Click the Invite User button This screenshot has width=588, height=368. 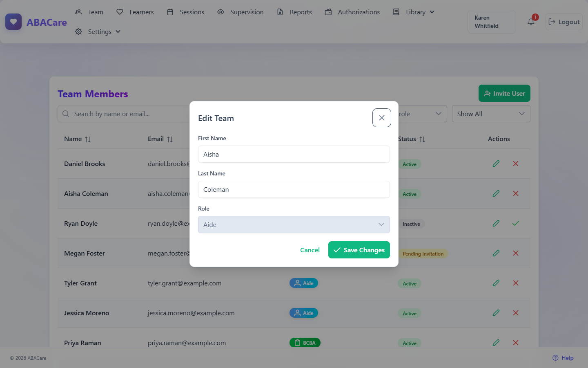click(x=504, y=93)
